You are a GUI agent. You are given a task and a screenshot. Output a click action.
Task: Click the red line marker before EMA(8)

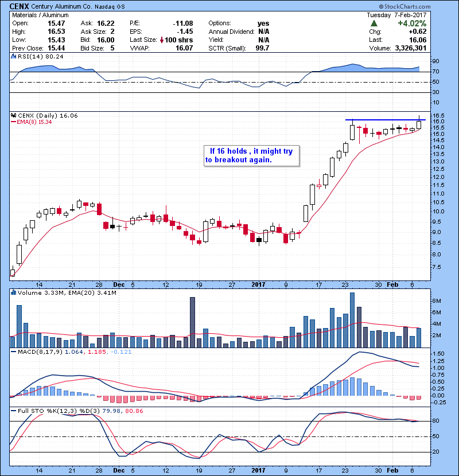(x=13, y=122)
